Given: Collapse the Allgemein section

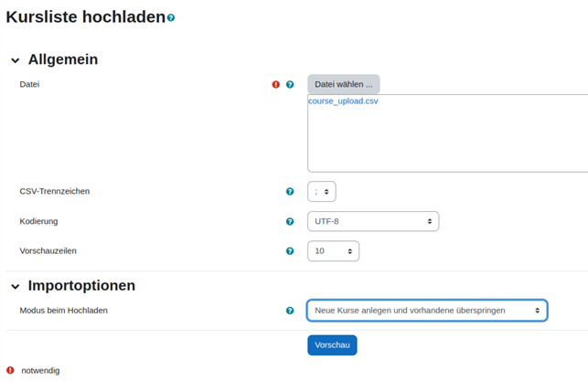Looking at the screenshot, I should point(16,60).
